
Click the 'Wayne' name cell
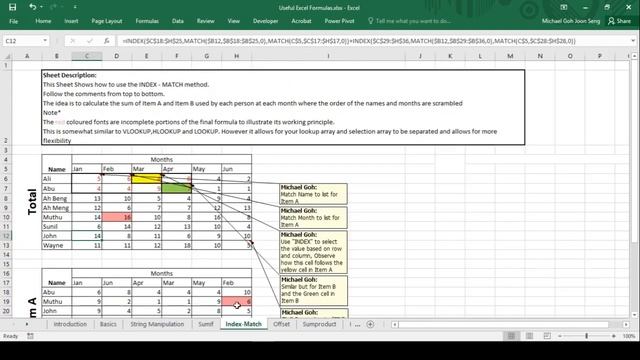click(56, 245)
